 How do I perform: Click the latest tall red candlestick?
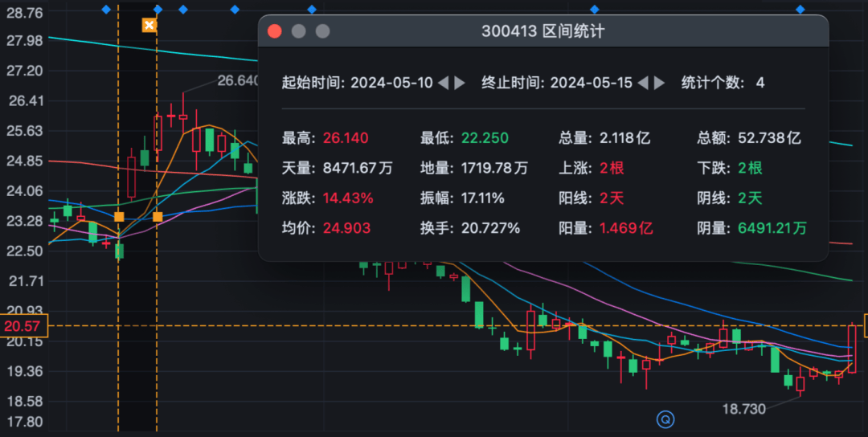852,349
